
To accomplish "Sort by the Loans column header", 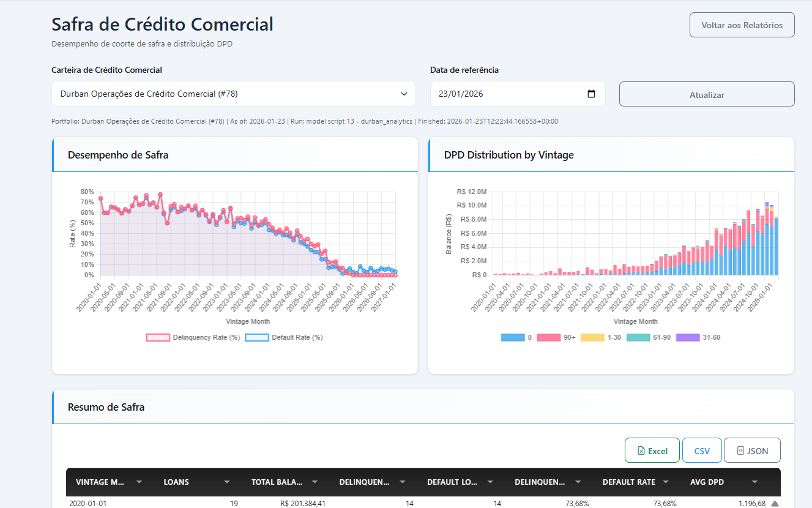I will [x=176, y=482].
